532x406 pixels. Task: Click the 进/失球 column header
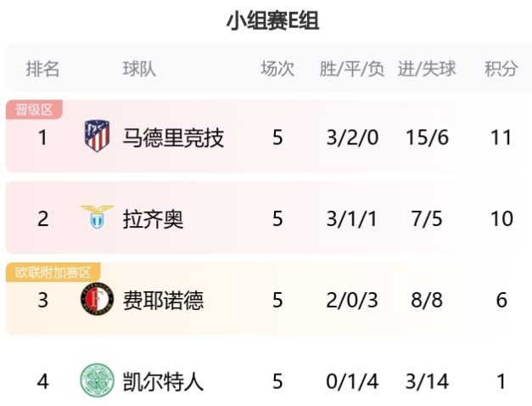[x=427, y=69]
